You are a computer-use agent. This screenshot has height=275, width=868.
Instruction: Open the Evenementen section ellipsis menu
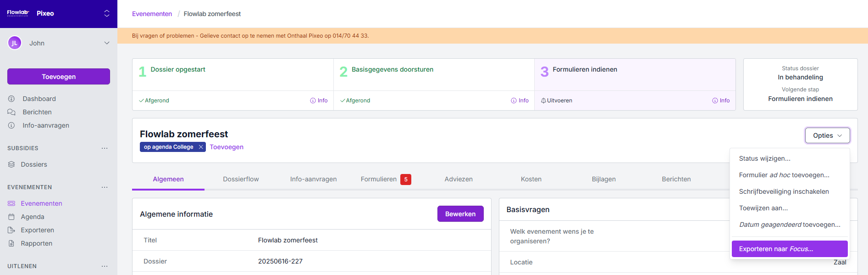tap(105, 187)
